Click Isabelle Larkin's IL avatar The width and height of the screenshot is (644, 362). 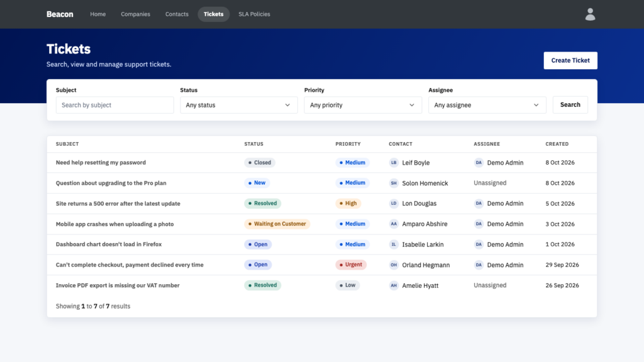click(x=394, y=244)
